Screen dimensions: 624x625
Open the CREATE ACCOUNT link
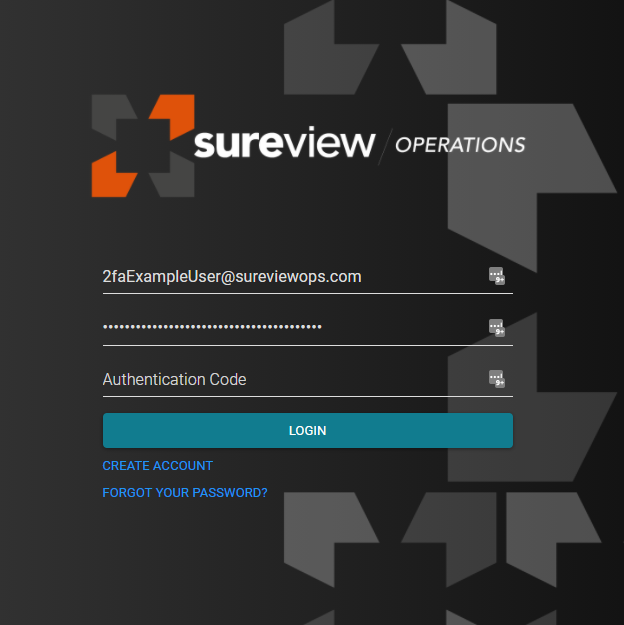tap(157, 466)
